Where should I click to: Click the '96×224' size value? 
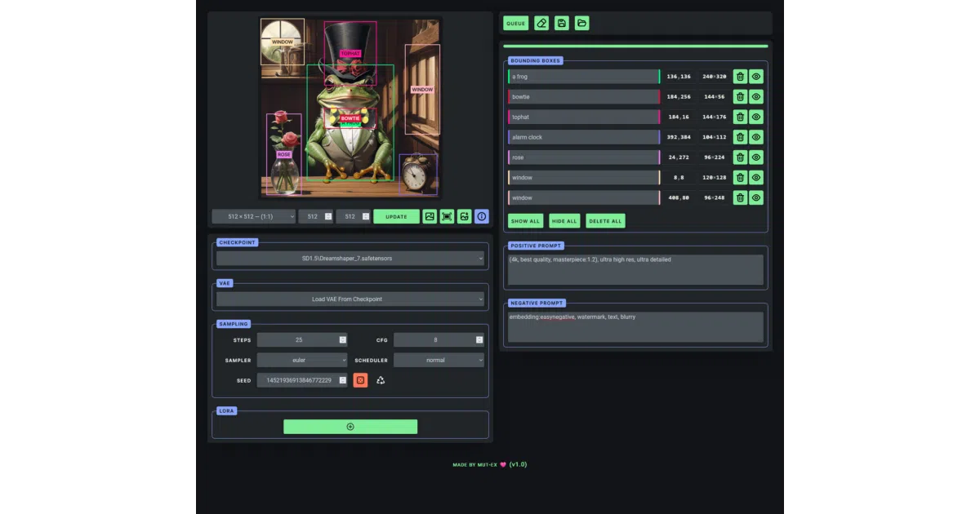715,157
